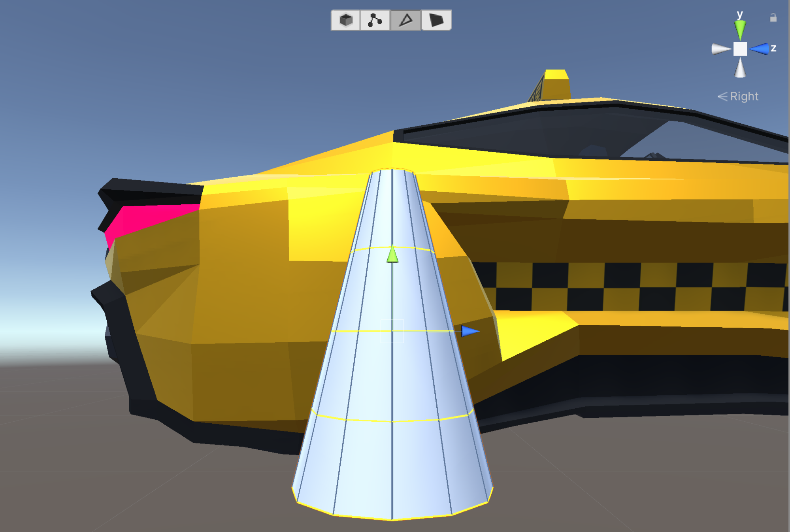Viewport: 790px width, 532px height.
Task: Select ProBuilder Object selection mode
Action: pos(345,20)
